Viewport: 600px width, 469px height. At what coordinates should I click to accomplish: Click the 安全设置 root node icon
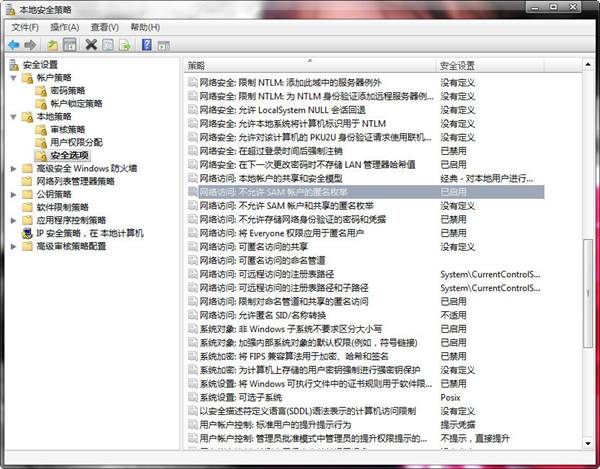(14, 65)
